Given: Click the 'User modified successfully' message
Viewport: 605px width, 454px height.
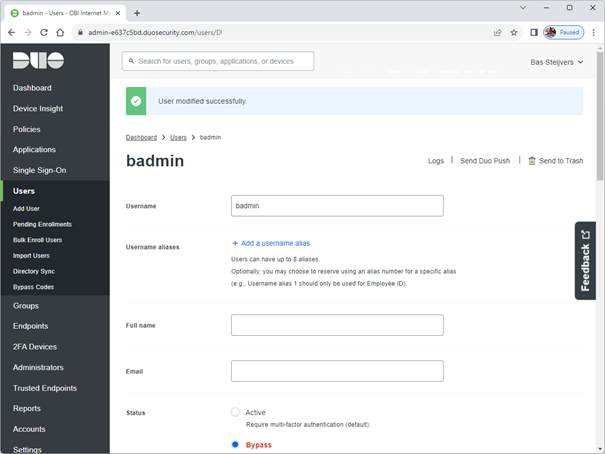Looking at the screenshot, I should [202, 101].
